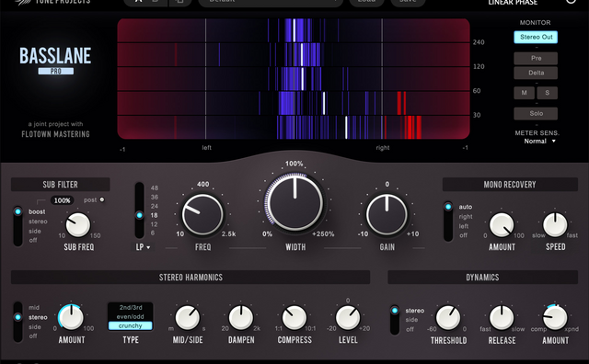Set Mono Recovery to right
The width and height of the screenshot is (589, 364).
coord(466,217)
